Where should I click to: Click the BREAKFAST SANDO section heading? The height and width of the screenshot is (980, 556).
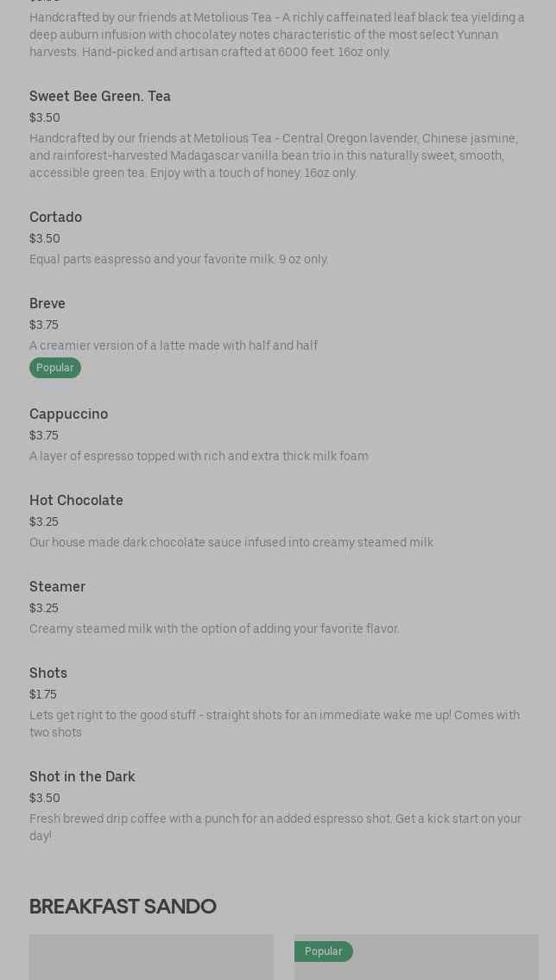point(123,906)
